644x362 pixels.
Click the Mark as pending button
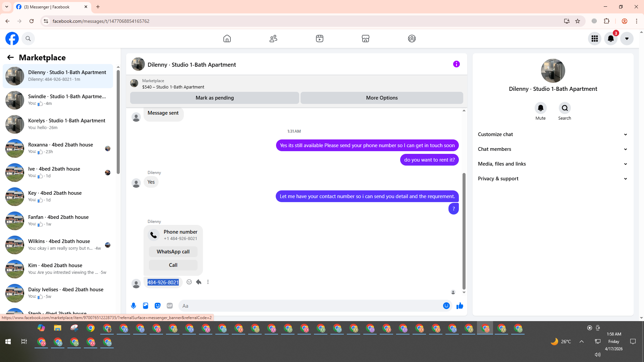[x=215, y=98]
